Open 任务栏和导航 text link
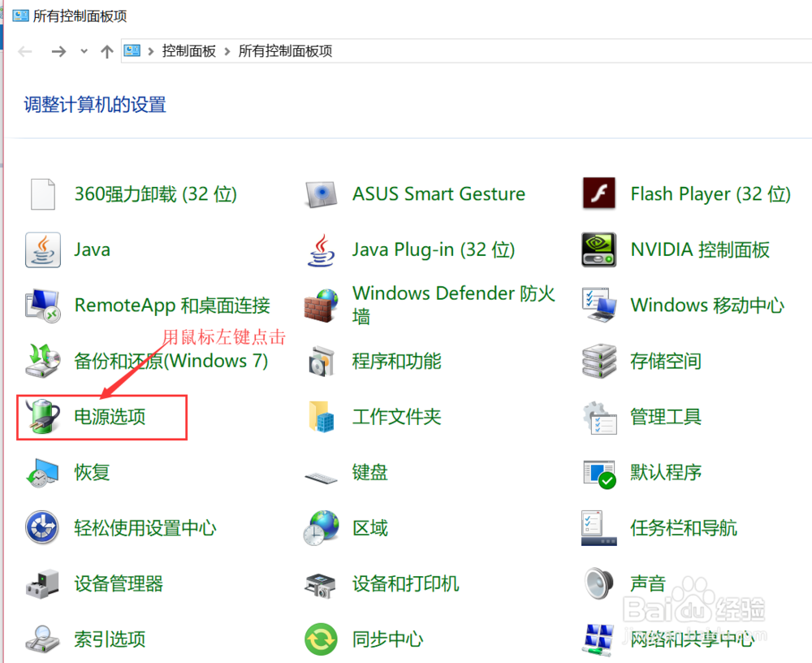Viewport: 812px width, 663px height. (684, 527)
